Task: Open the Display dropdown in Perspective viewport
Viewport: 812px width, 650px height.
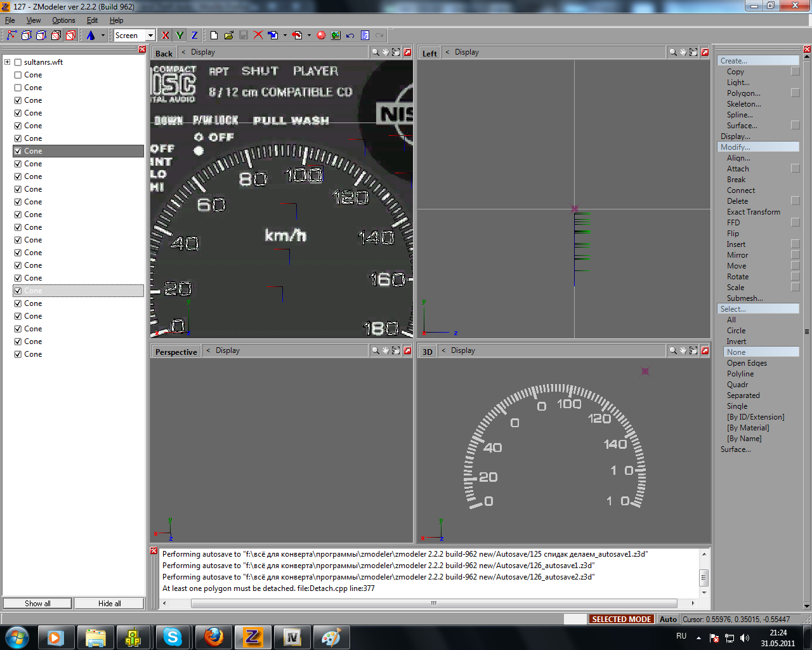Action: tap(227, 350)
